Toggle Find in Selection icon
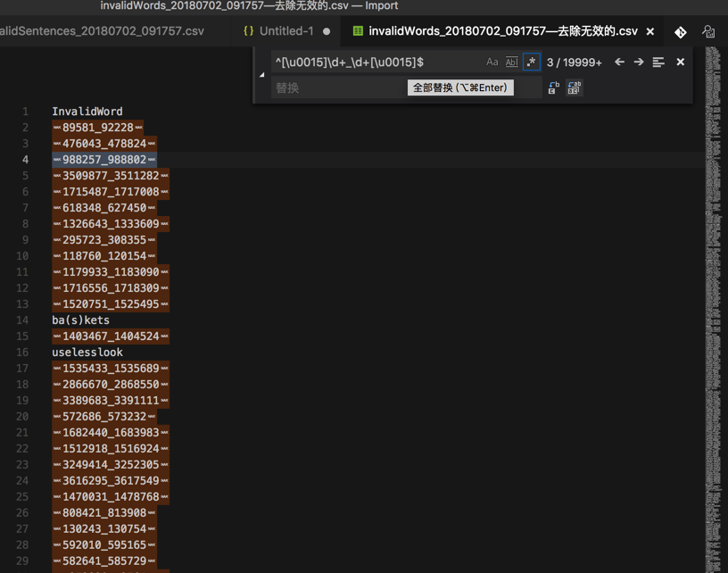This screenshot has height=573, width=728. coord(658,62)
